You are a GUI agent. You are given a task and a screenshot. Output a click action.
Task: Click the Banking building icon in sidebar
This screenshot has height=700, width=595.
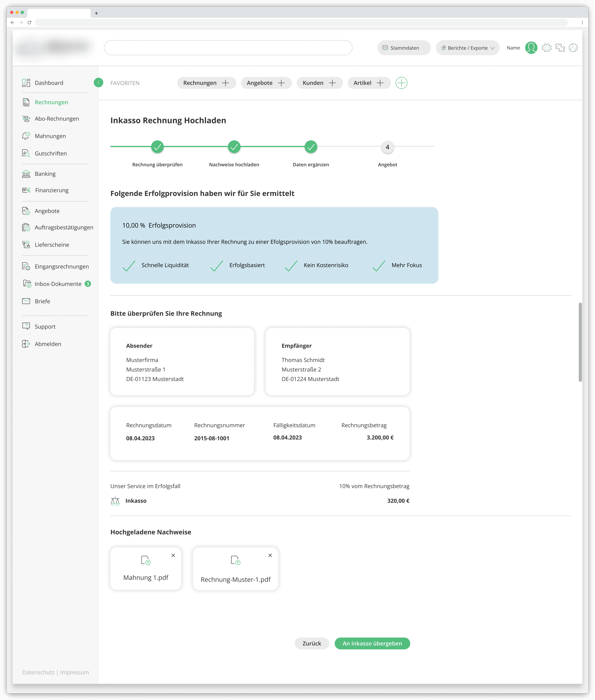pos(26,174)
